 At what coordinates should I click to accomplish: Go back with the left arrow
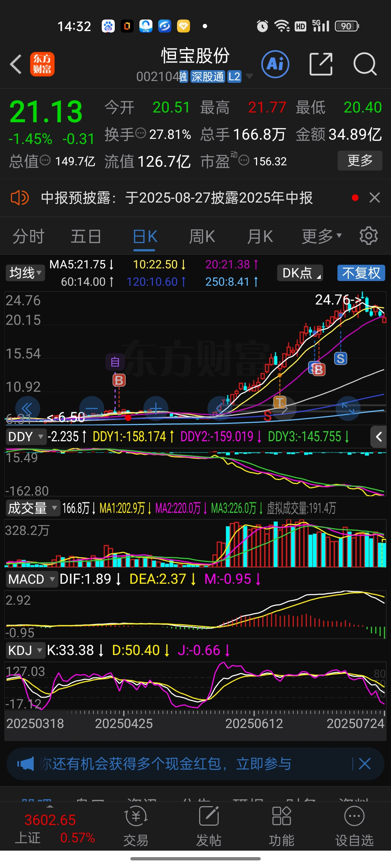[x=16, y=64]
